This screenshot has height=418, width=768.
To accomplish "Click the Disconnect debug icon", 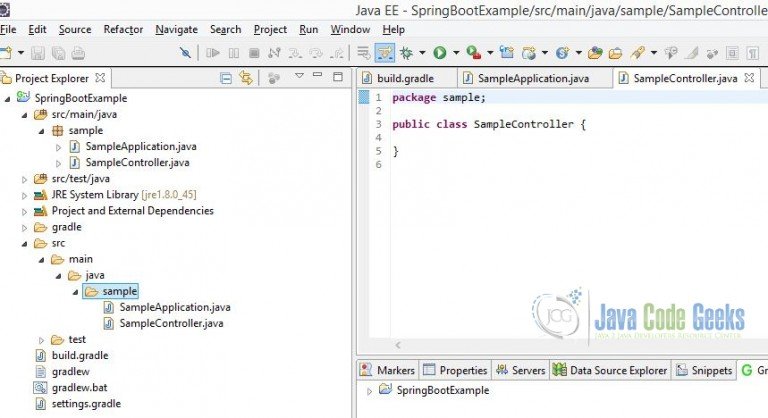I will click(x=274, y=52).
